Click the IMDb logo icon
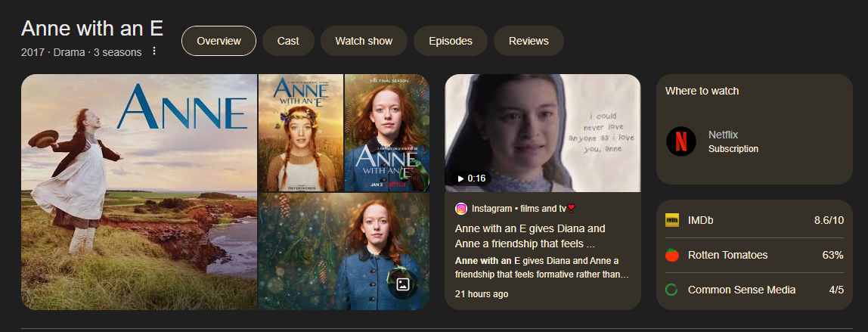Image resolution: width=868 pixels, height=332 pixels. (671, 220)
